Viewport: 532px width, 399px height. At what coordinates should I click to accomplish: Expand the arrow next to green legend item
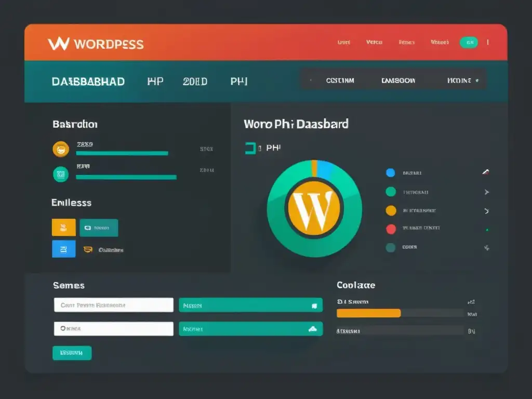[486, 192]
